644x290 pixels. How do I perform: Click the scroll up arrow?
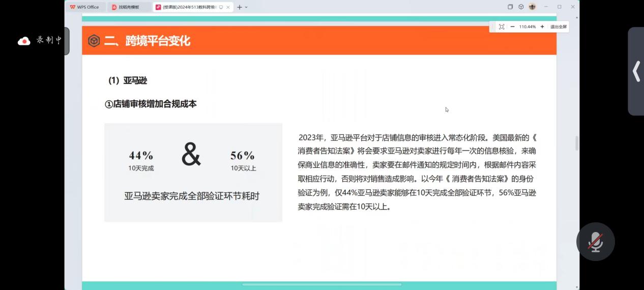[576, 17]
